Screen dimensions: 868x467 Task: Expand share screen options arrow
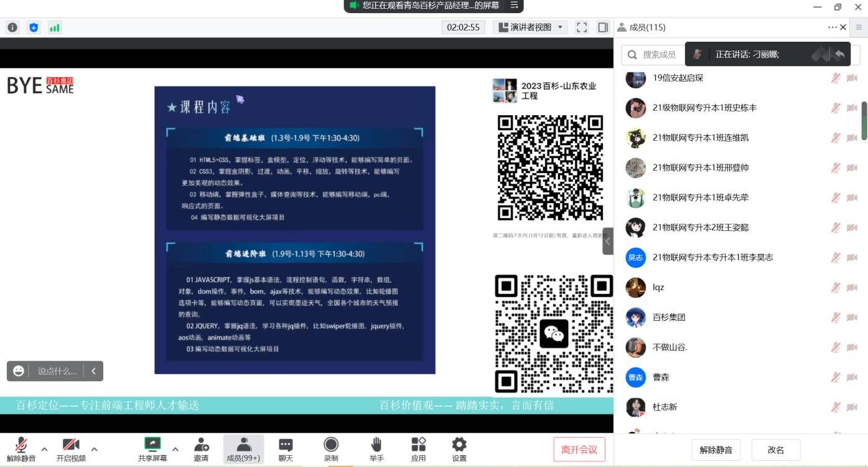[175, 449]
